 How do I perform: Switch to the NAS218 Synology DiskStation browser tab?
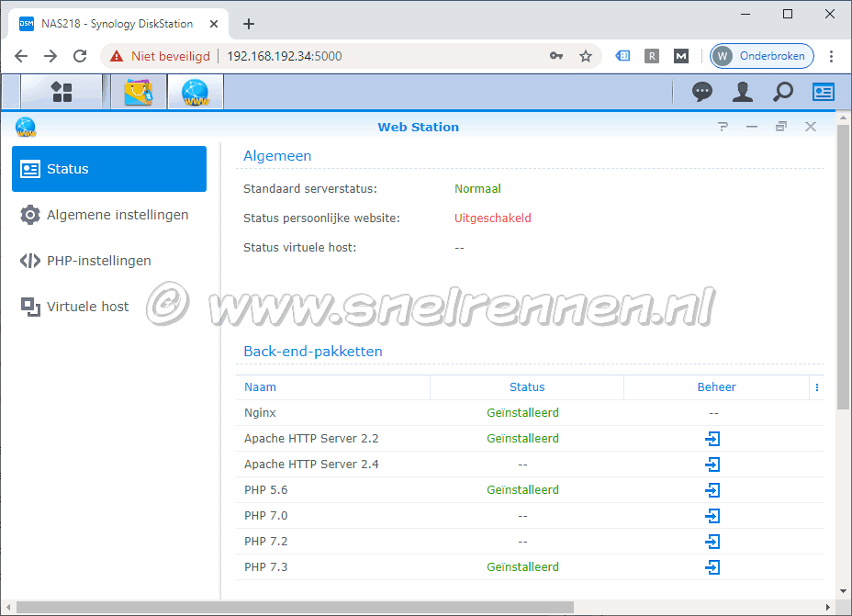tap(118, 24)
